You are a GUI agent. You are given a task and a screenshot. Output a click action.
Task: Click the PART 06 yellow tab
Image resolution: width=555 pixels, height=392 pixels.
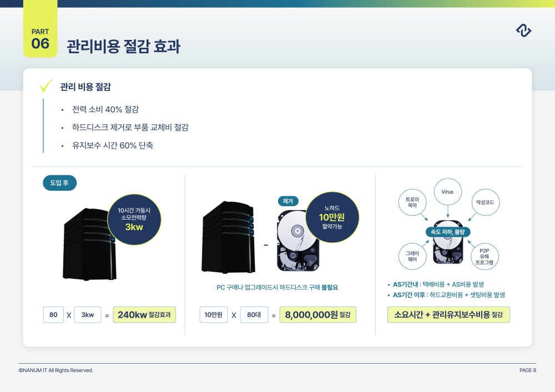41,29
